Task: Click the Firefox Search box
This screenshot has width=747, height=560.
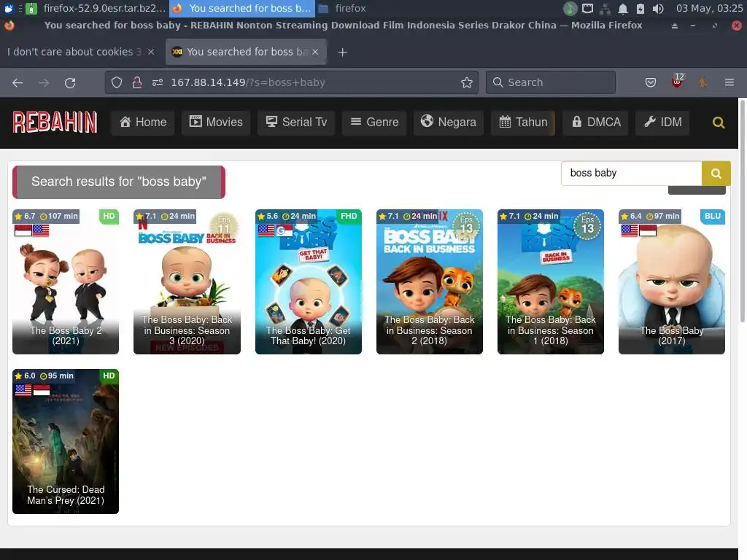Action: tap(551, 82)
